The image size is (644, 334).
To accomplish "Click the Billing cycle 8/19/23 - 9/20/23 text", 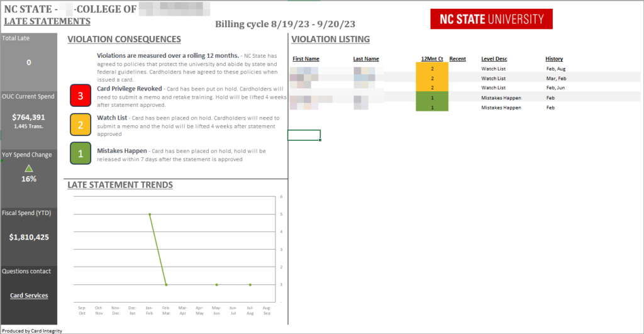I will (x=285, y=25).
